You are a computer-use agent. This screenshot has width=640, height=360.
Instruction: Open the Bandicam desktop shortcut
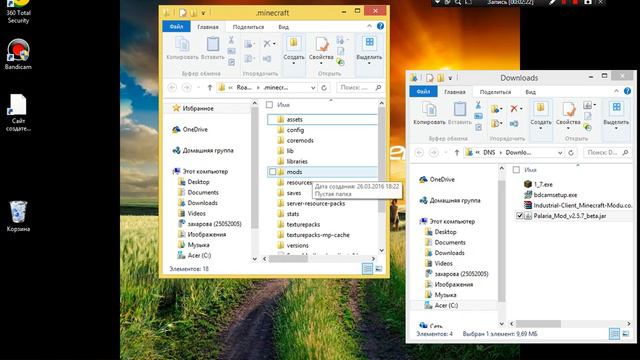18,54
